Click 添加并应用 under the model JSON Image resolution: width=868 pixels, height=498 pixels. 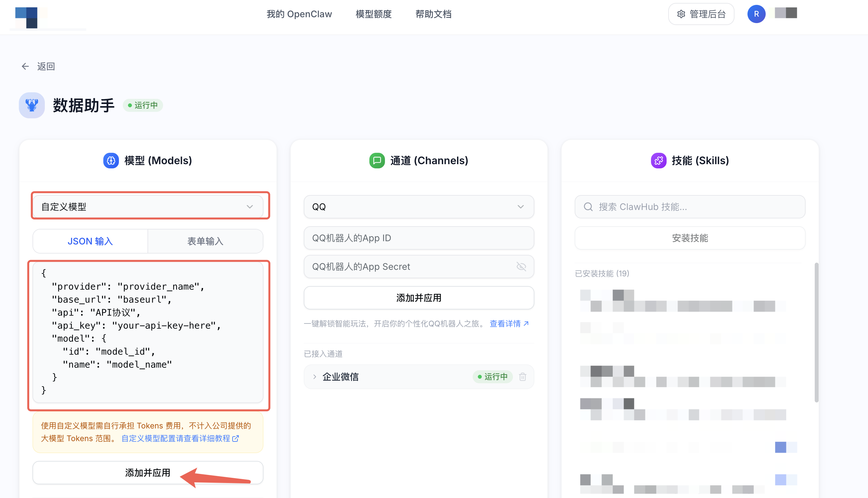click(x=147, y=472)
